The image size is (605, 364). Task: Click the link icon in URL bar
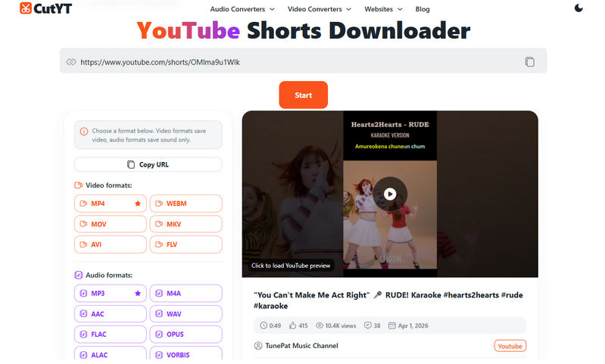coord(71,62)
